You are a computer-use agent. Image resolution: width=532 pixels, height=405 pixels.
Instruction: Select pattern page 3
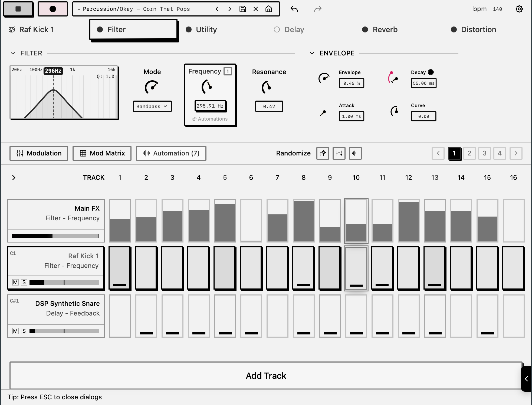pos(484,153)
